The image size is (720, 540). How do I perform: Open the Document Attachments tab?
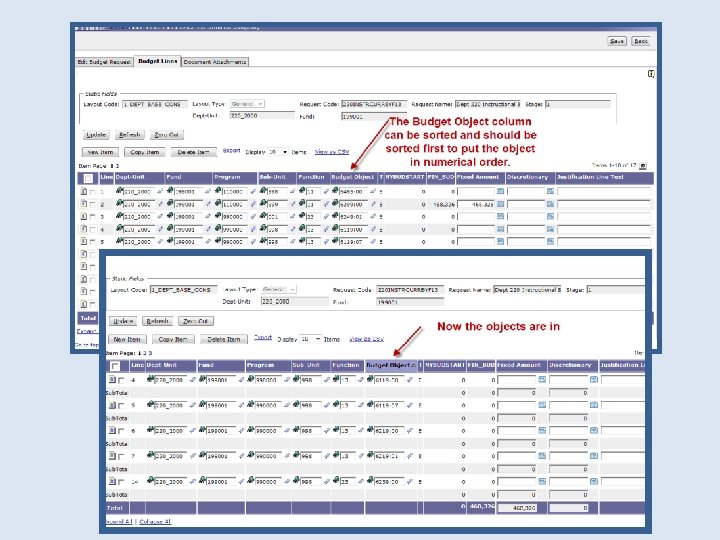coord(215,62)
